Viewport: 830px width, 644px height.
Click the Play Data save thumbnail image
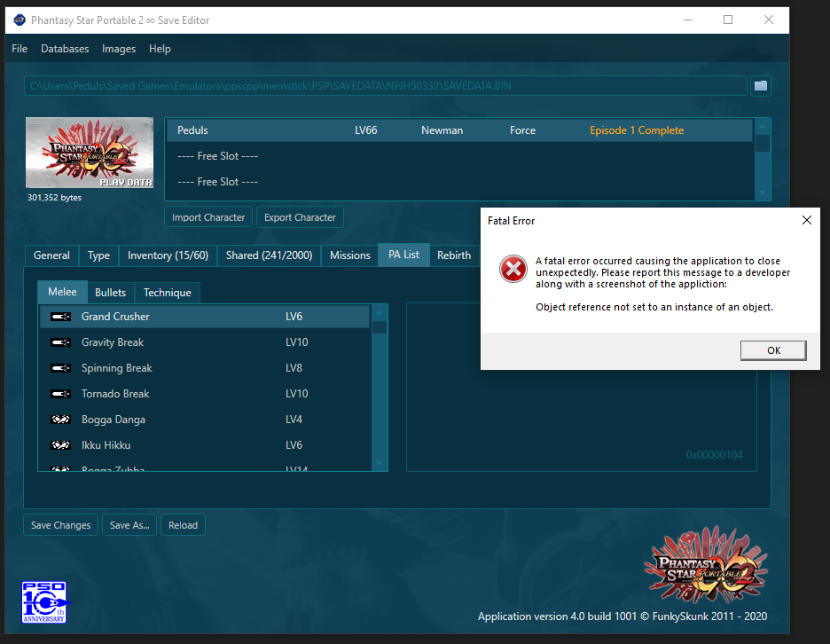90,153
